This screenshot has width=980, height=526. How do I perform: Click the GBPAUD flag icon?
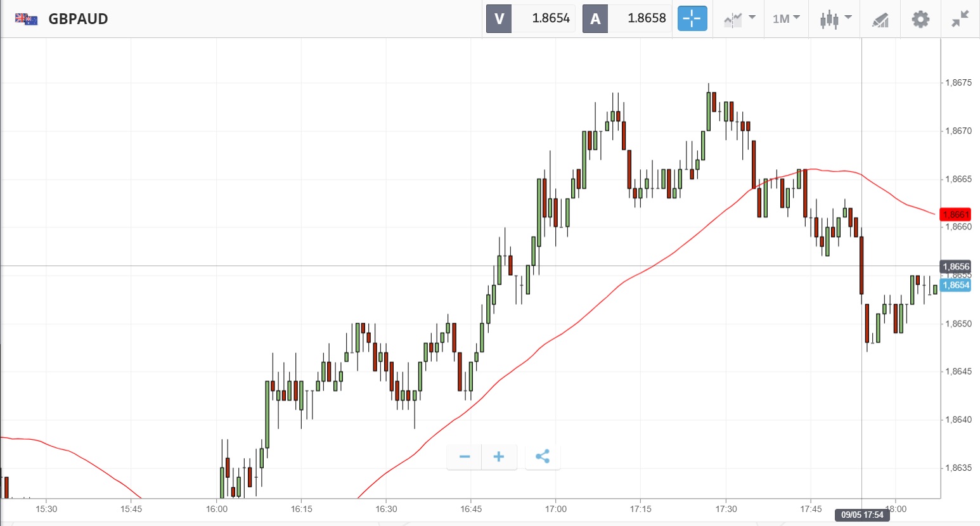coord(27,19)
